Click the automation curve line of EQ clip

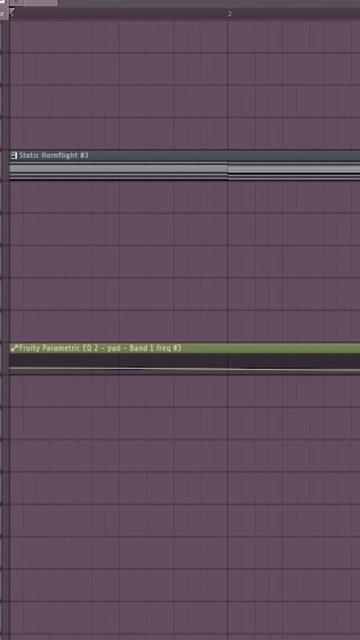click(184, 369)
